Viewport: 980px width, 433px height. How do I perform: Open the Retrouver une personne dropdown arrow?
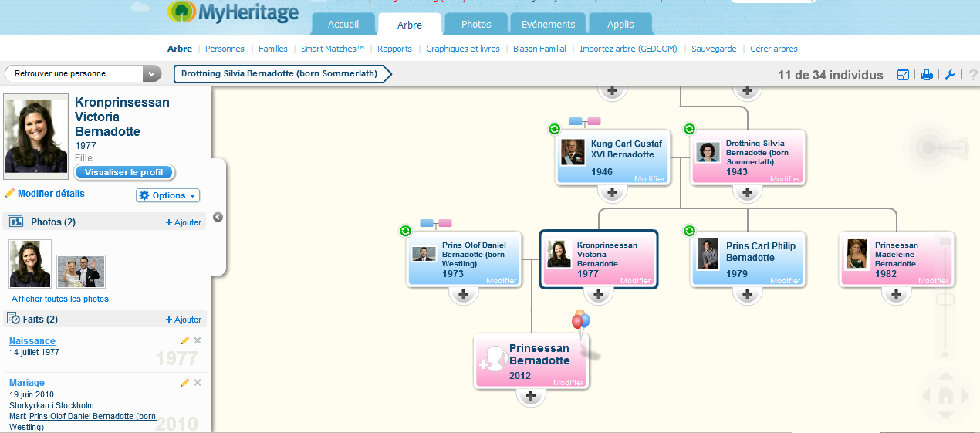pos(152,74)
